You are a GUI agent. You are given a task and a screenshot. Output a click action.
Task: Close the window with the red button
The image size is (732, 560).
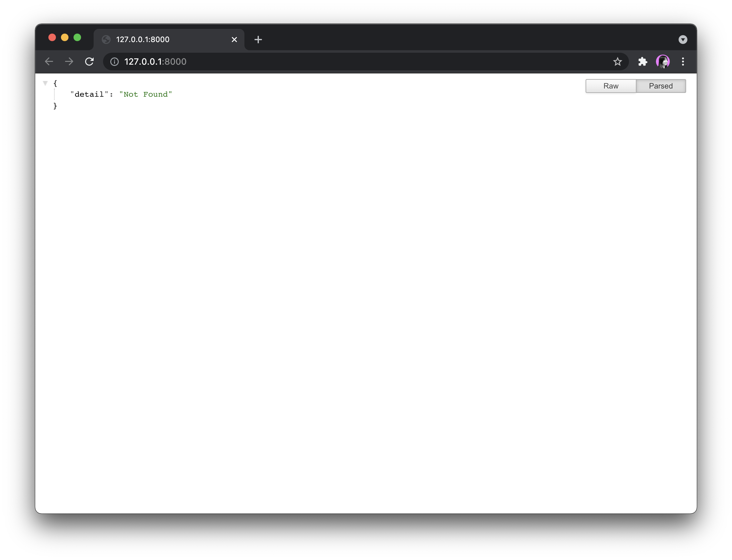point(52,37)
